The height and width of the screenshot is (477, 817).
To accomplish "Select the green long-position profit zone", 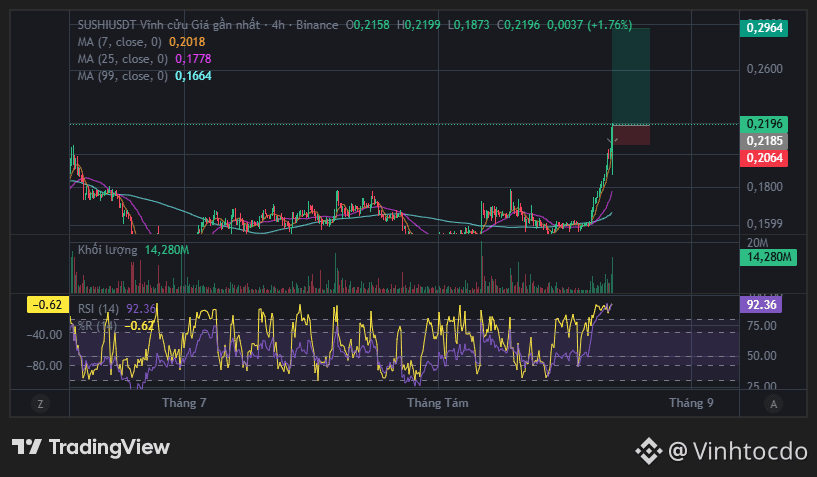I will pyautogui.click(x=631, y=77).
